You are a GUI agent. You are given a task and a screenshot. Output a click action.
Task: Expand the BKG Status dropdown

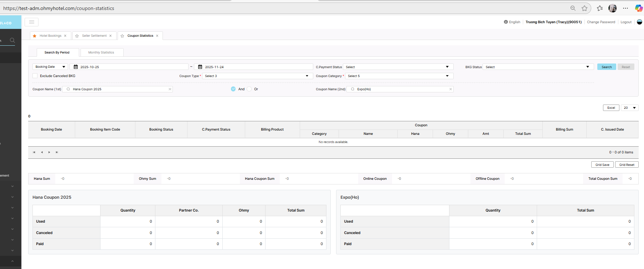click(x=538, y=67)
